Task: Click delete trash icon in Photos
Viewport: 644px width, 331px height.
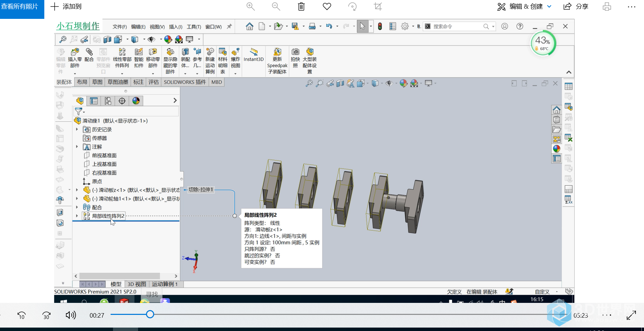Action: [x=301, y=7]
